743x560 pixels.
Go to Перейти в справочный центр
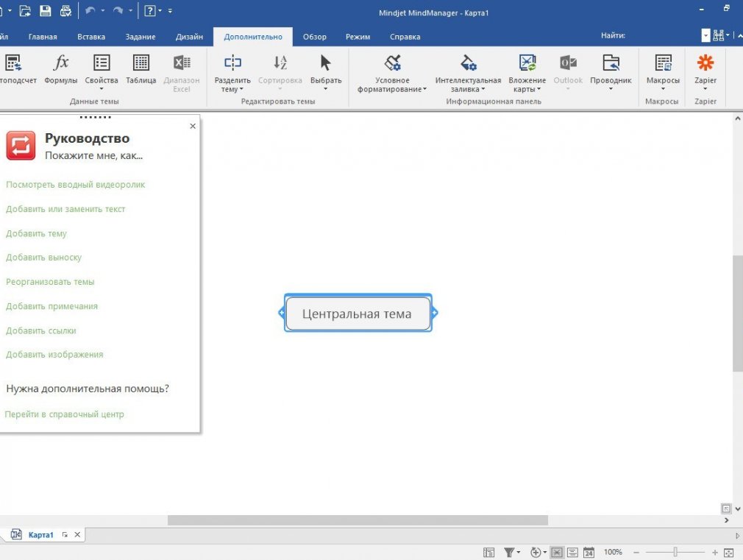coord(64,414)
